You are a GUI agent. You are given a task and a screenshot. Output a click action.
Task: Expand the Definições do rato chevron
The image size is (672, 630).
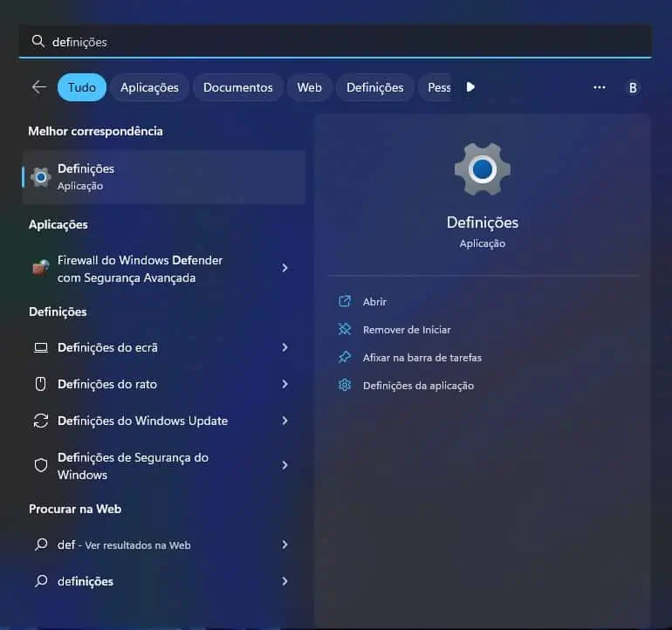[x=285, y=384]
